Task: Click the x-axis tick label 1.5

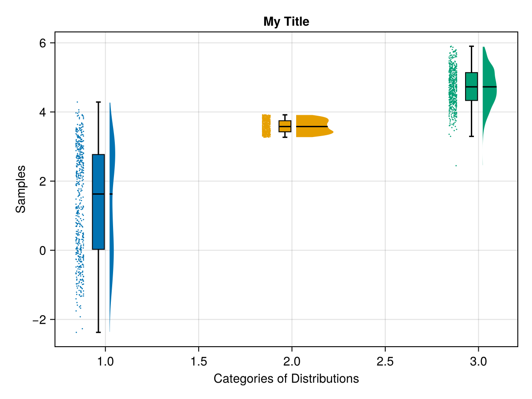Action: (198, 360)
